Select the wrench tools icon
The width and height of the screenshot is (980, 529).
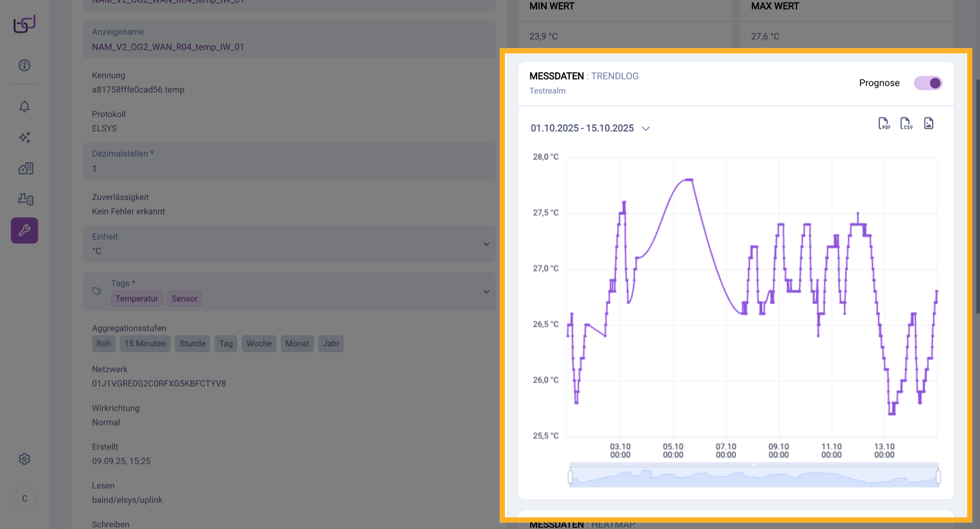coord(24,231)
